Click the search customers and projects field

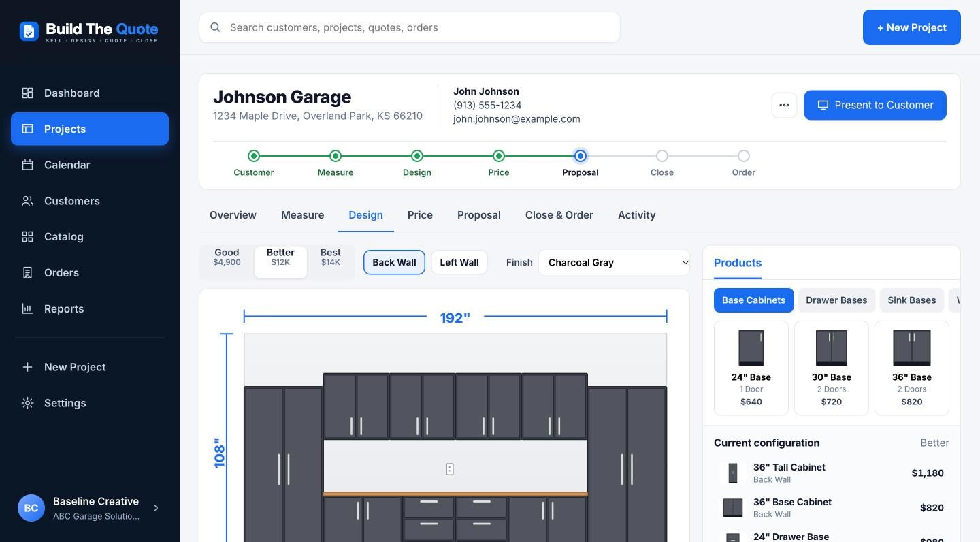(410, 27)
